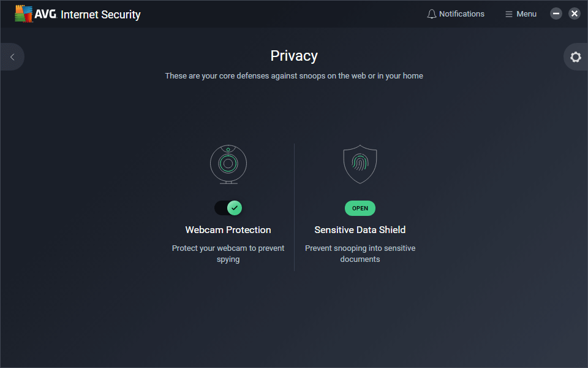Disable the Webcam Protection toggle

point(228,208)
